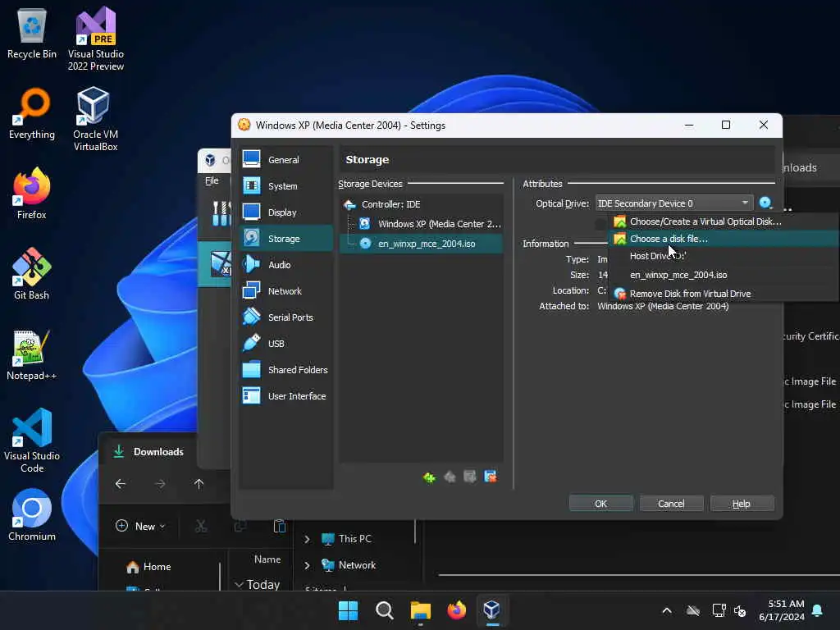Select the Storage settings category
The width and height of the screenshot is (840, 630).
(285, 239)
